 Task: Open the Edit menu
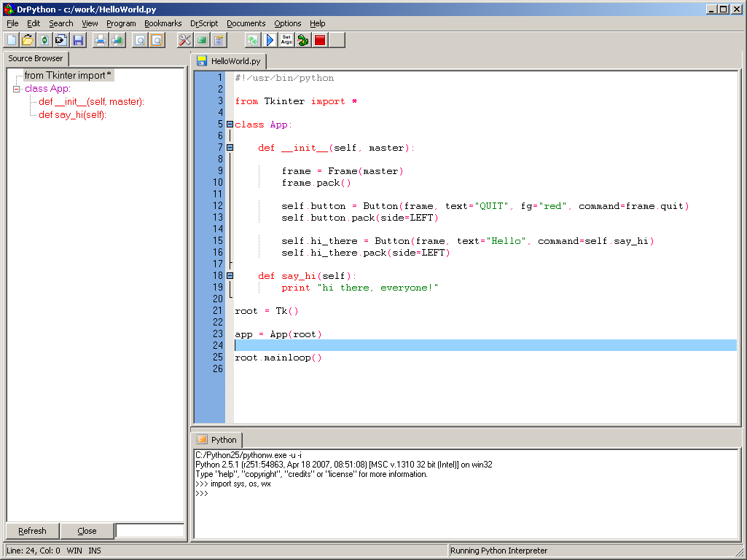[x=34, y=23]
